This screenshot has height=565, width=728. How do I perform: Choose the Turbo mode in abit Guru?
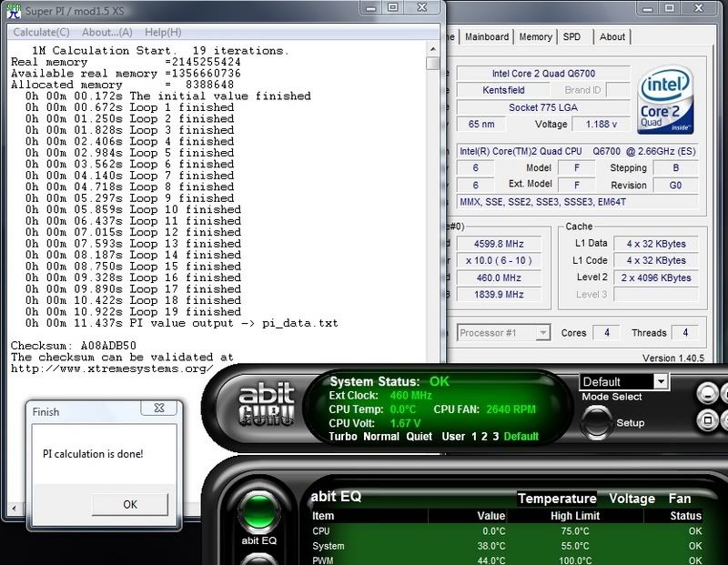click(343, 437)
